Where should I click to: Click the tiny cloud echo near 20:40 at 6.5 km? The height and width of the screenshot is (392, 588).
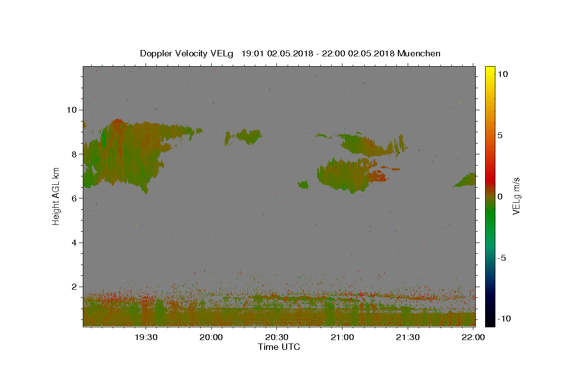(303, 185)
